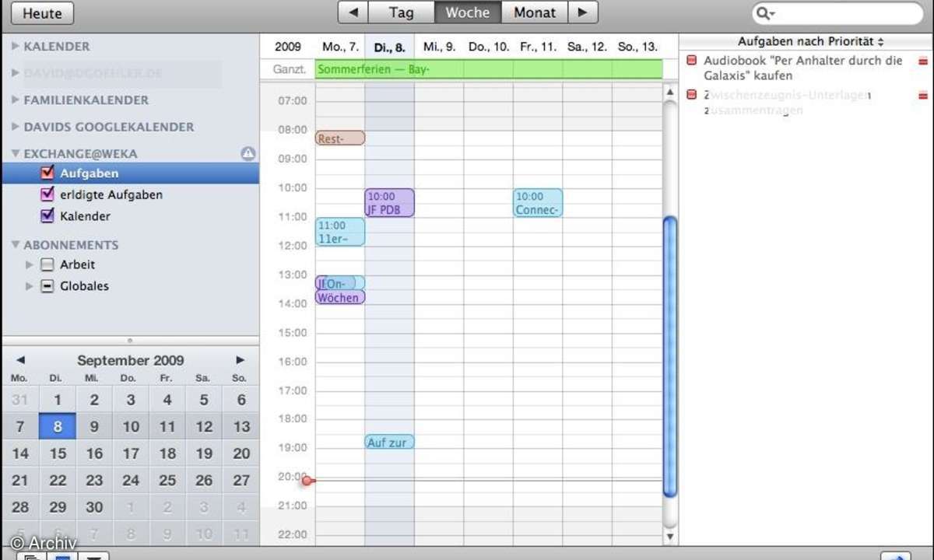Uncheck the Aufgaben calendar checkbox

click(47, 172)
